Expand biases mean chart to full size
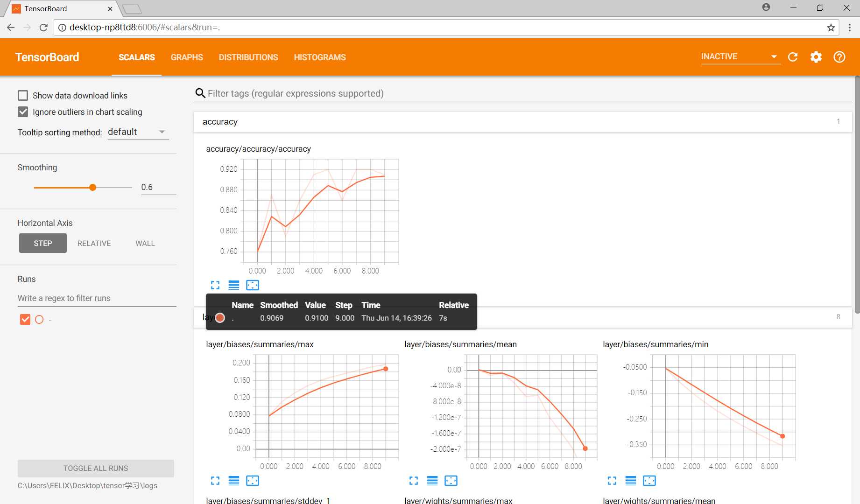860x504 pixels. click(x=414, y=480)
